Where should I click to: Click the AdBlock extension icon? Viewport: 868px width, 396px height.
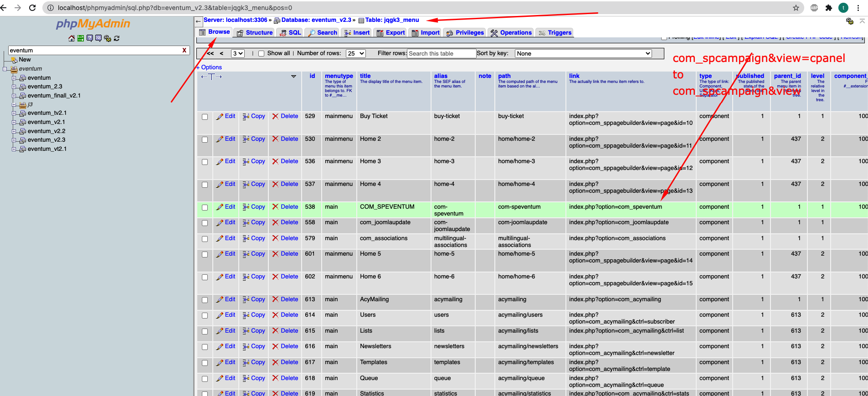(814, 8)
